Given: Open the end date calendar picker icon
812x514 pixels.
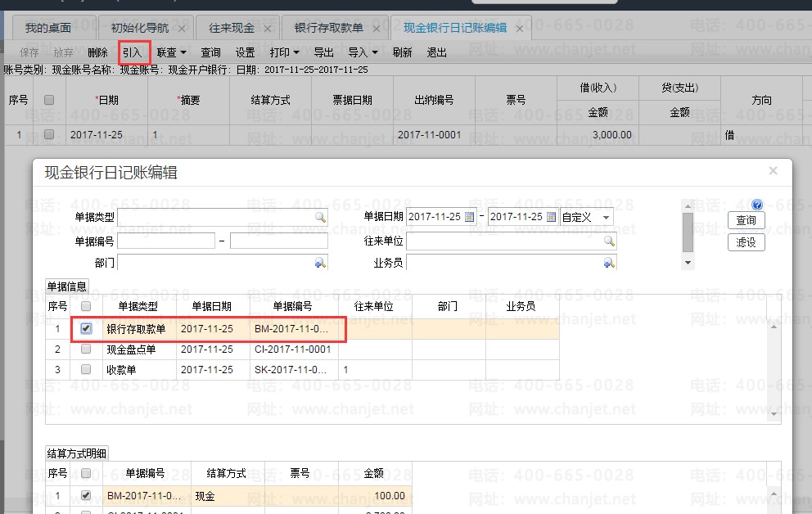Looking at the screenshot, I should pyautogui.click(x=551, y=217).
